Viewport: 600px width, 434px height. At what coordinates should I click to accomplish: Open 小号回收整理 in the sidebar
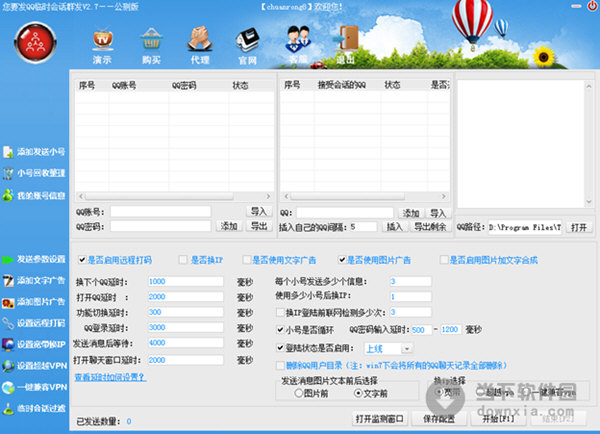point(34,173)
